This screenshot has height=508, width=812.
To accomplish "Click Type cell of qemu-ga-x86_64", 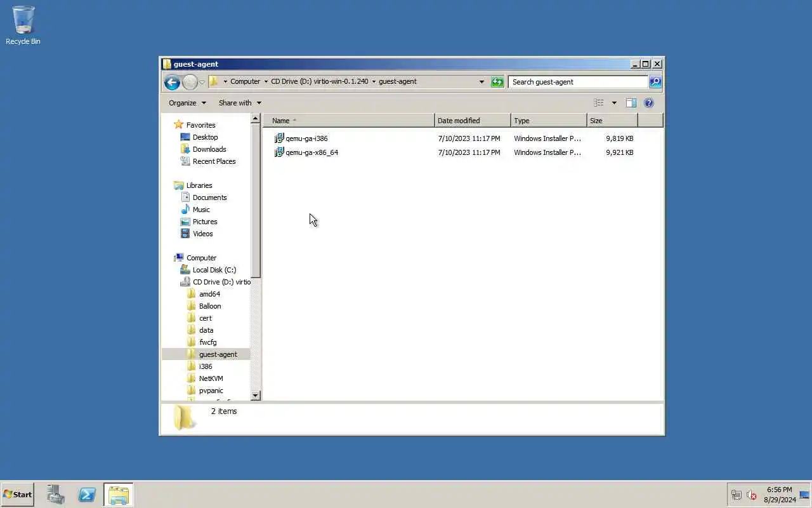I will (x=547, y=152).
